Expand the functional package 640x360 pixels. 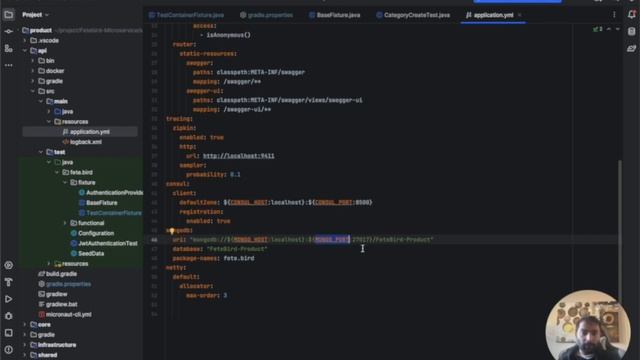coord(65,223)
